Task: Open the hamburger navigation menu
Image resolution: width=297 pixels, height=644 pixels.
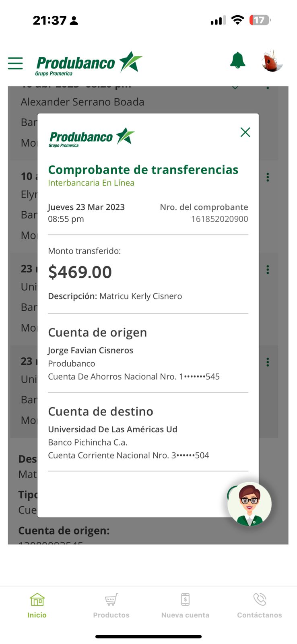Action: coord(15,63)
